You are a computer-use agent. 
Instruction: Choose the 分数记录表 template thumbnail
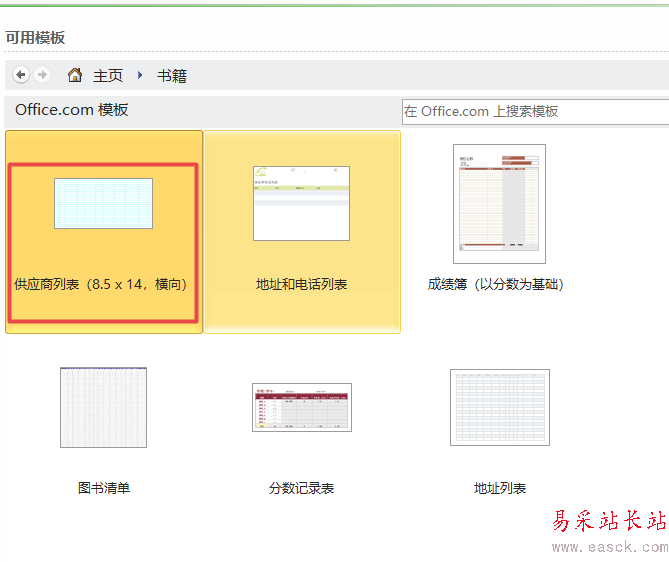[302, 408]
